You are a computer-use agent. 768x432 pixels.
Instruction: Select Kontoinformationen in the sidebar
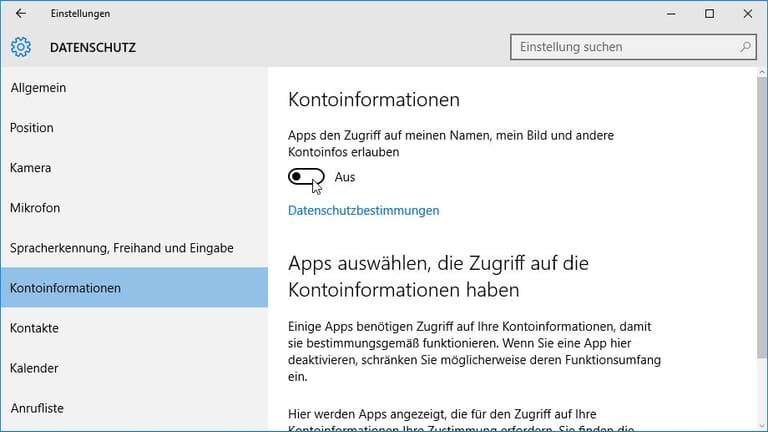(x=134, y=288)
